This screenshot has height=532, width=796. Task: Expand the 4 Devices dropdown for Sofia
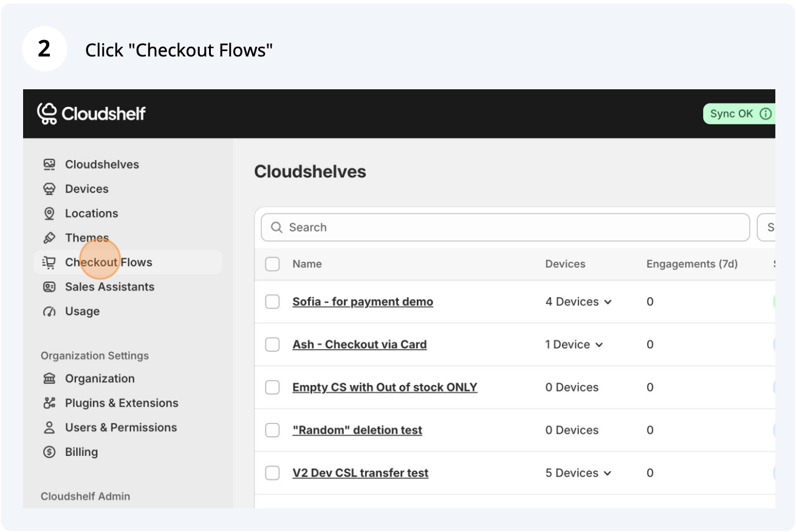pyautogui.click(x=578, y=302)
